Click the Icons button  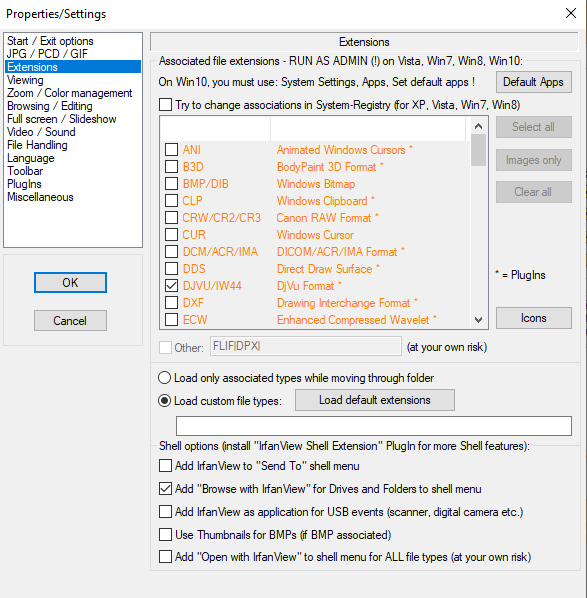coord(534,318)
